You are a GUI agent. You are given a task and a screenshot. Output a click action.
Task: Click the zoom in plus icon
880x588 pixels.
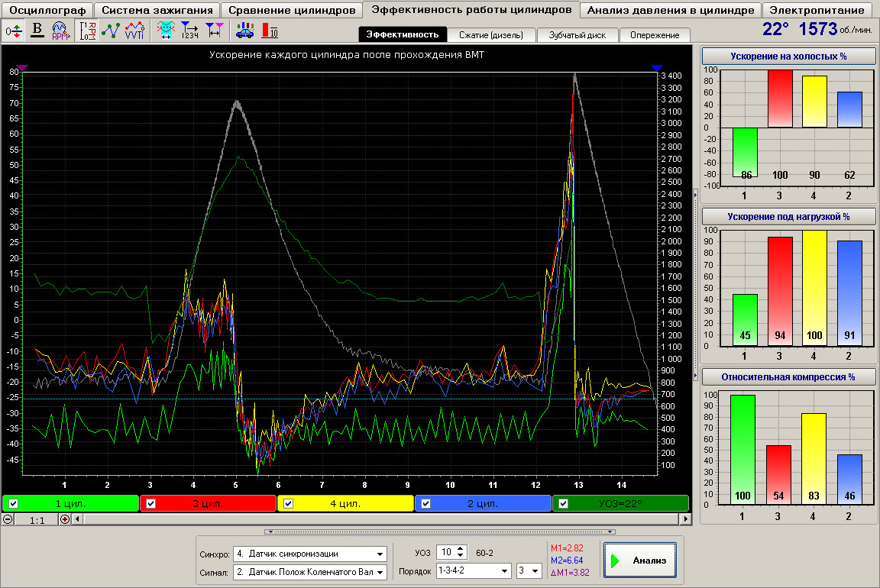65,519
